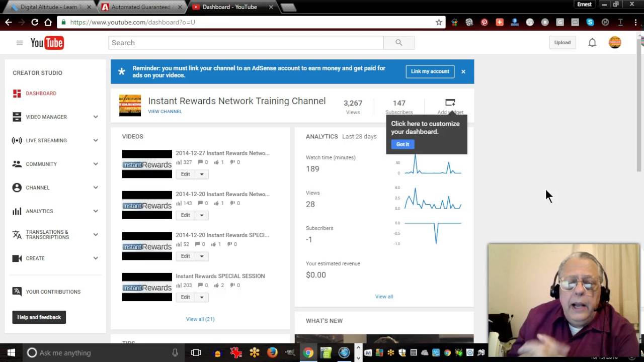Open the 2014-12-27 Instant Rewards video thumbnail
Screen dimensions: 644x362
(x=147, y=164)
